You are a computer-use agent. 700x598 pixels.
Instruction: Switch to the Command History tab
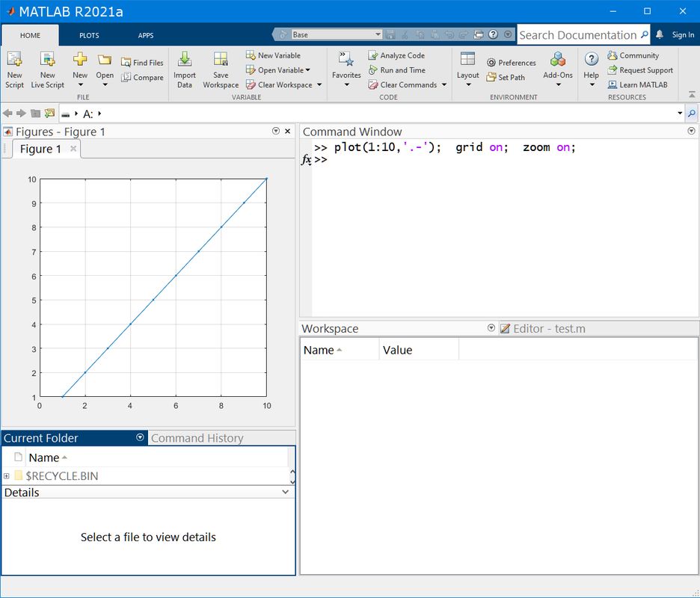coord(197,438)
